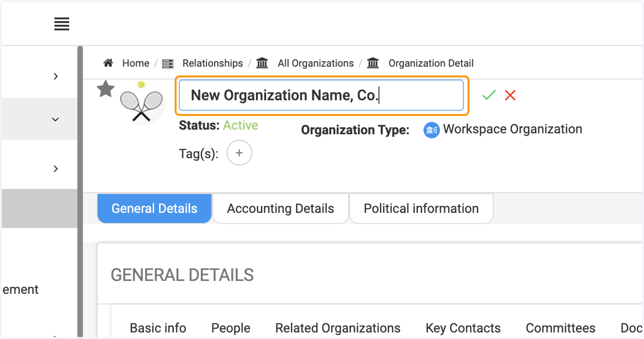
Task: Open the hamburger menu
Action: (62, 24)
